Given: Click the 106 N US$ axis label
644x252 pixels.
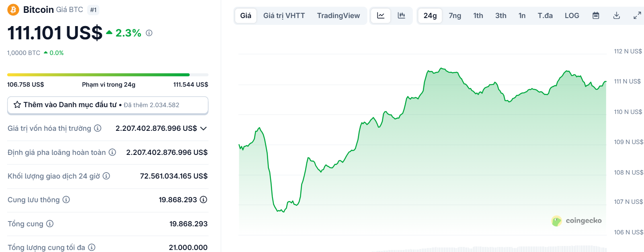Looking at the screenshot, I should (x=628, y=232).
